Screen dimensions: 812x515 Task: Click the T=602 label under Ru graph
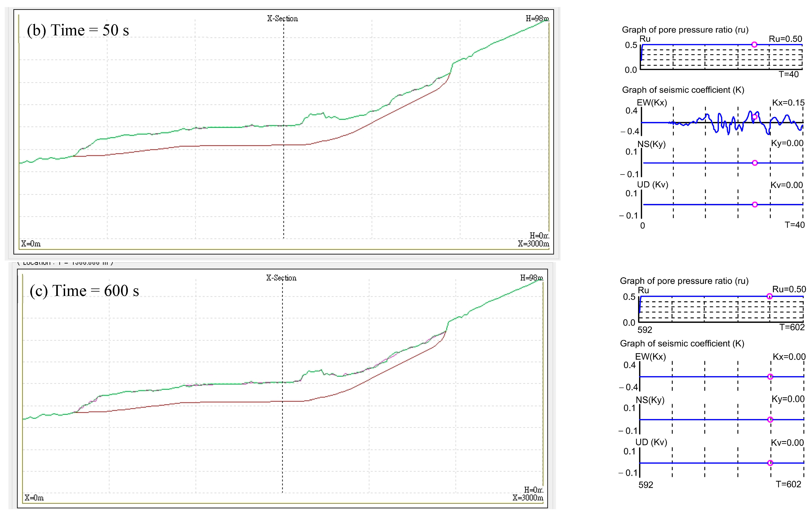click(x=792, y=327)
